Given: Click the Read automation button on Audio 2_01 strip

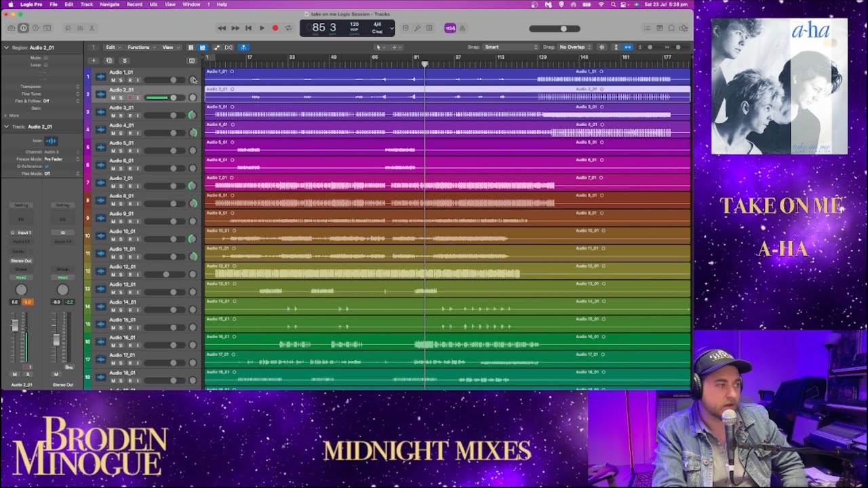Looking at the screenshot, I should 21,277.
